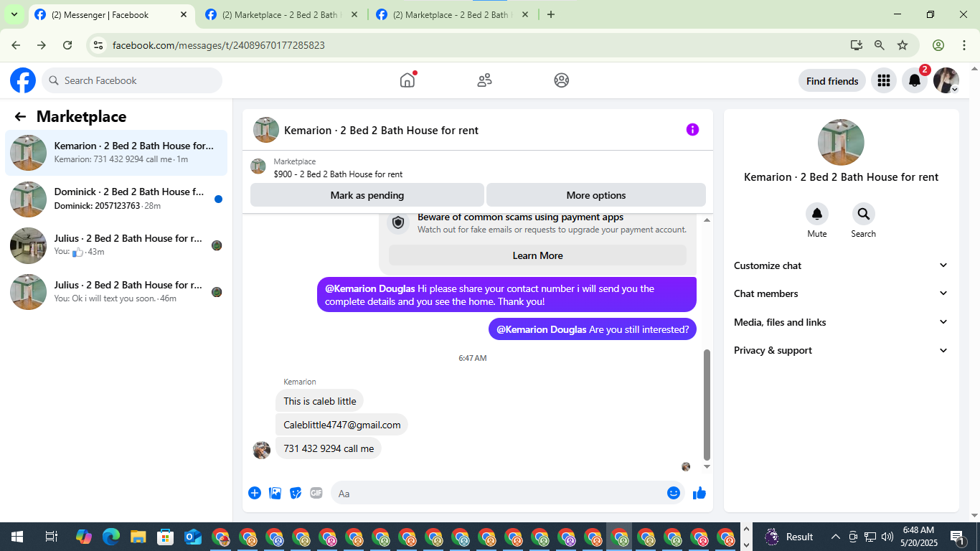Open Julius conversation from 43m ago
The width and height of the screenshot is (980, 551).
tap(116, 245)
